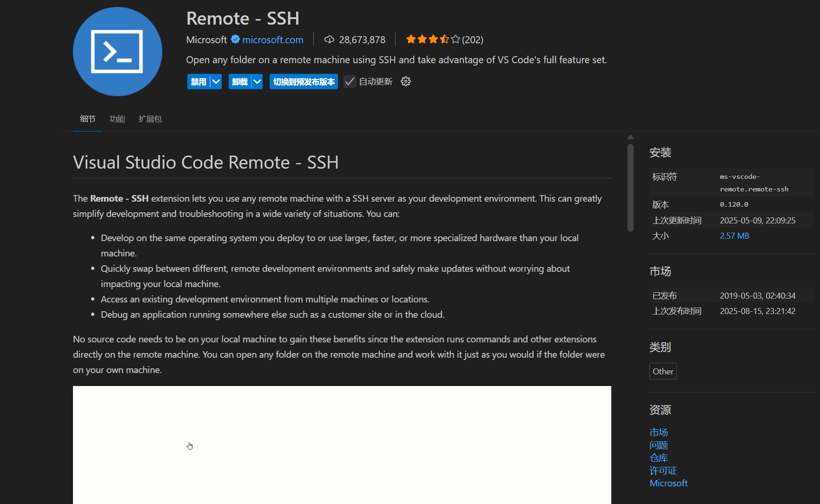Screen dimensions: 820x504
Task: Click the Remote - SSH extension logo
Action: pyautogui.click(x=117, y=51)
